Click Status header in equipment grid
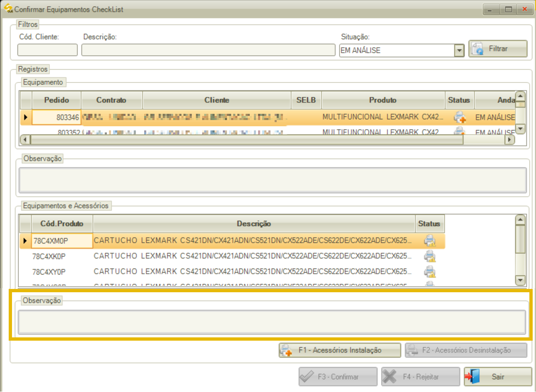This screenshot has width=536, height=392. point(459,100)
